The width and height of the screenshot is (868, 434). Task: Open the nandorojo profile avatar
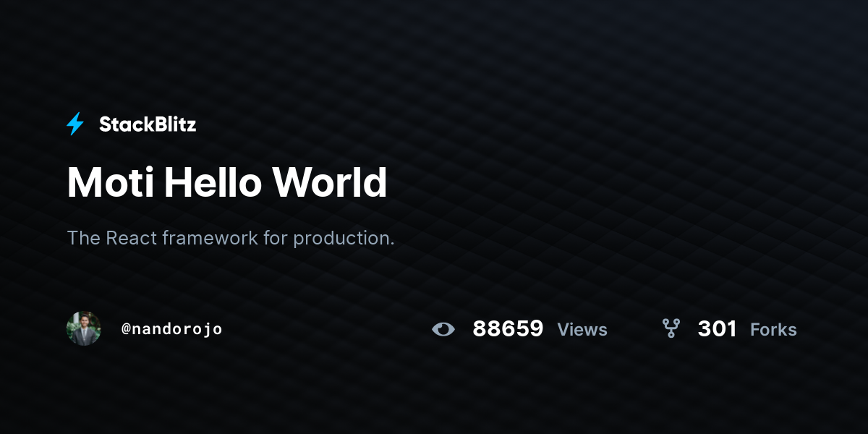pos(84,328)
